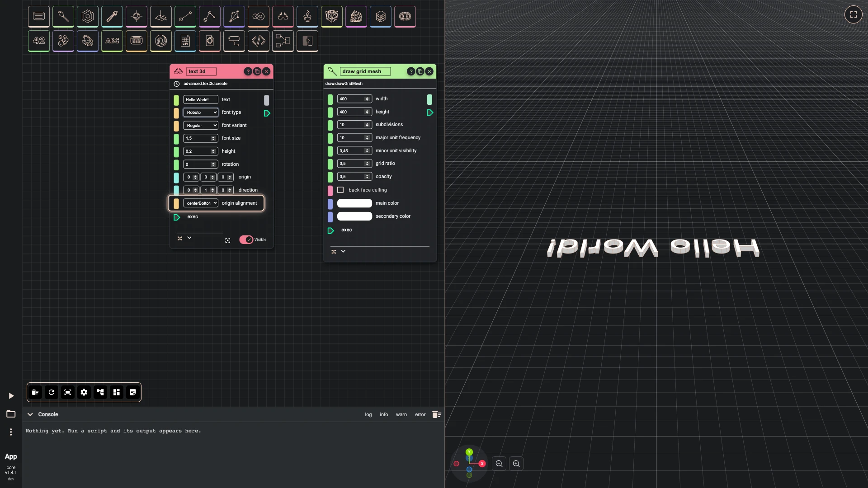The width and height of the screenshot is (868, 488).
Task: Step the subdivisions value spinner
Action: 367,125
